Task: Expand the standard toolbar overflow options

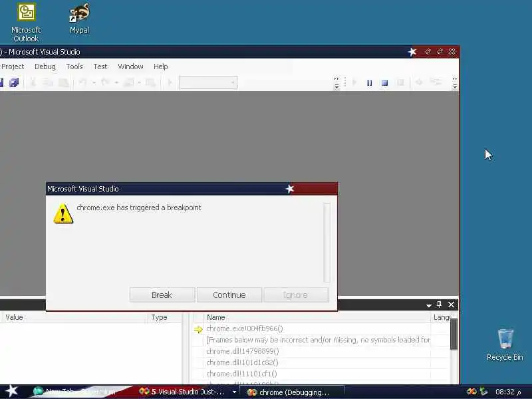Action: (336, 83)
